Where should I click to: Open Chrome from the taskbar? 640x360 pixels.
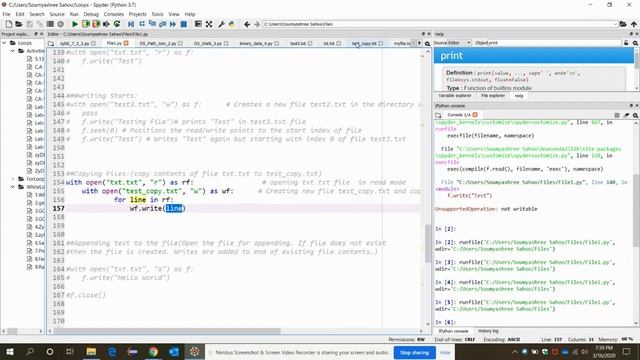point(153,351)
